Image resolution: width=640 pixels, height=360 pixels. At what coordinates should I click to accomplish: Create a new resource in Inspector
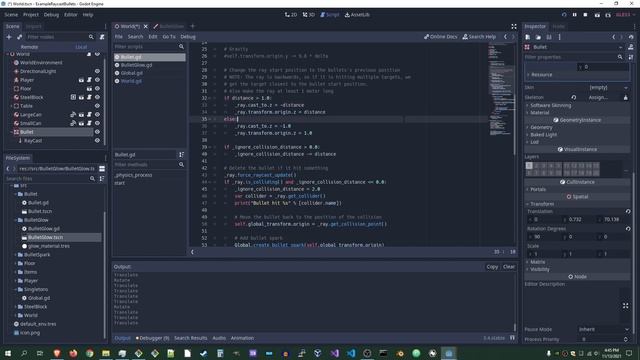528,37
